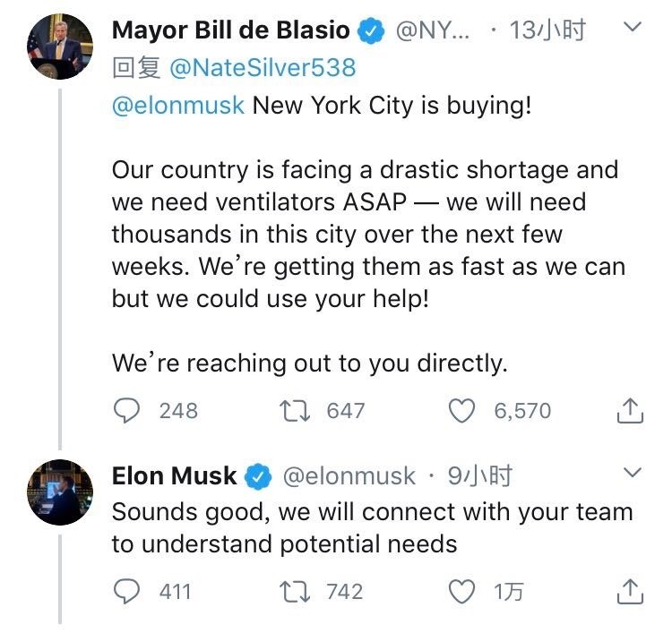Like Elon Musk's tweet
Screen dimensions: 672x633
coord(461,591)
